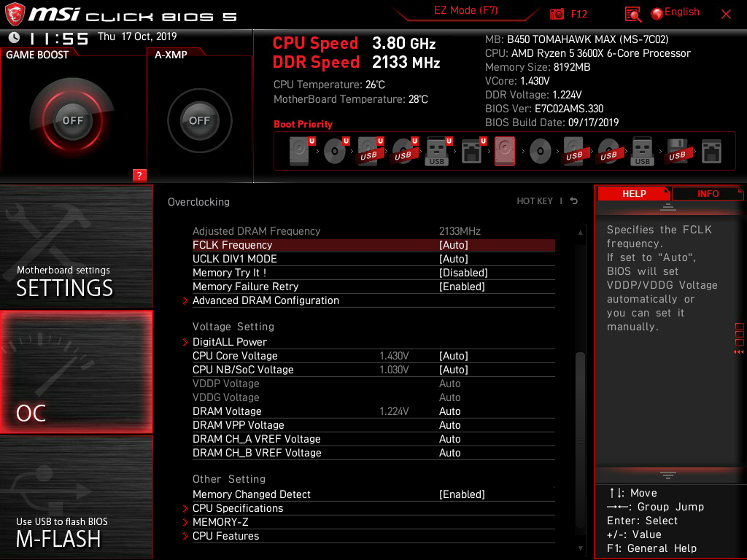Select the legacy CD/DVD boot device icon

pyautogui.click(x=541, y=152)
